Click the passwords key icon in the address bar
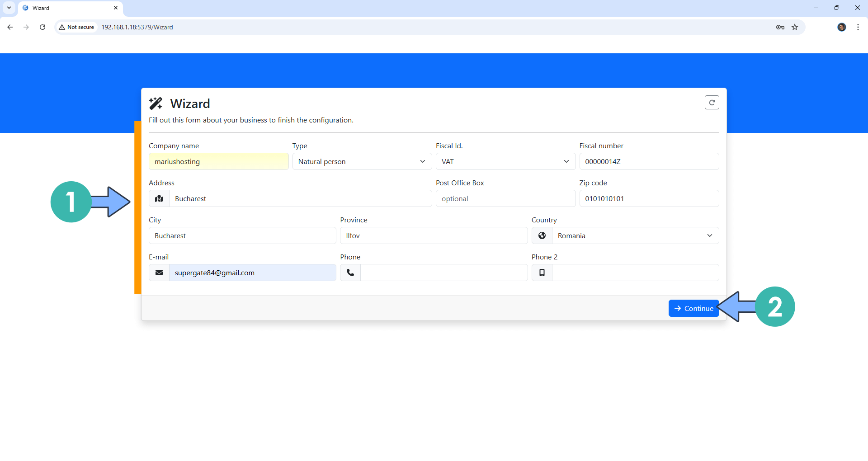The width and height of the screenshot is (868, 461). 780,27
